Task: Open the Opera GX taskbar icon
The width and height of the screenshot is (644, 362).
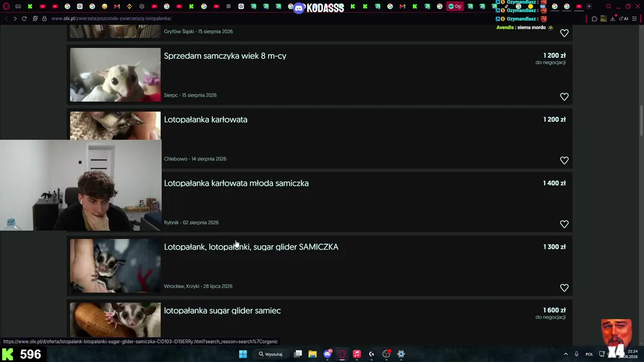Action: point(342,354)
